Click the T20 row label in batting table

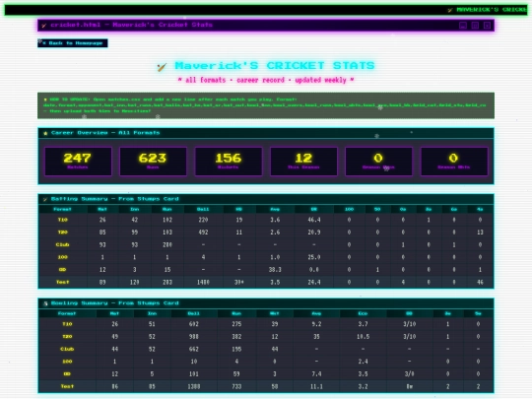tap(63, 233)
